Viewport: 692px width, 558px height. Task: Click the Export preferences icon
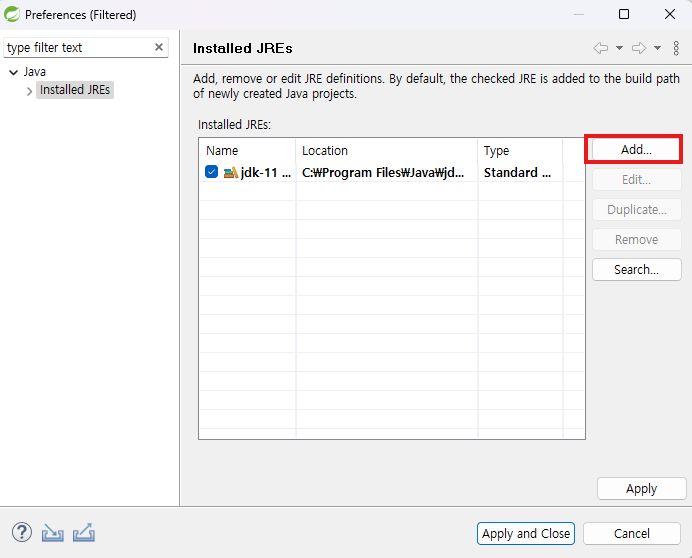[84, 532]
